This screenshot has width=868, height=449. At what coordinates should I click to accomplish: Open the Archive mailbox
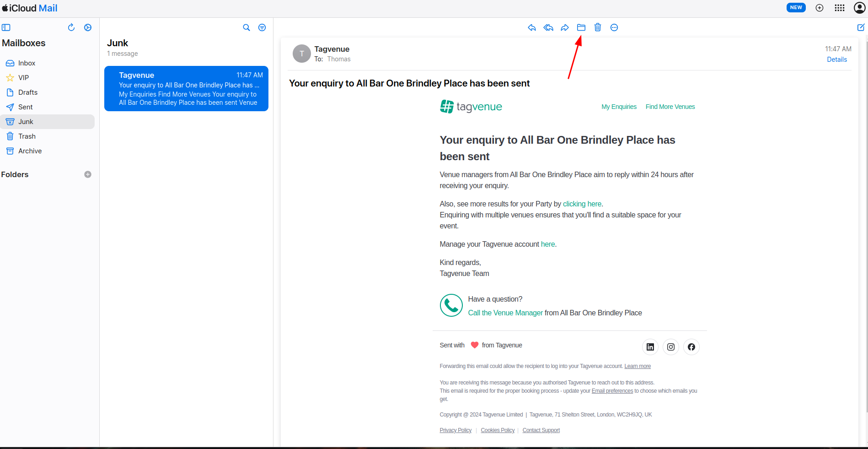tap(48, 151)
